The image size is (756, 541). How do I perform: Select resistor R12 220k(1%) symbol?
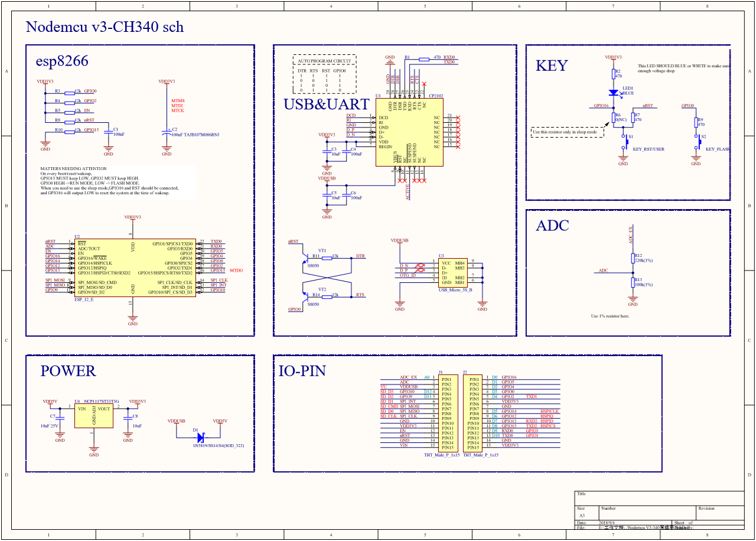pyautogui.click(x=633, y=258)
